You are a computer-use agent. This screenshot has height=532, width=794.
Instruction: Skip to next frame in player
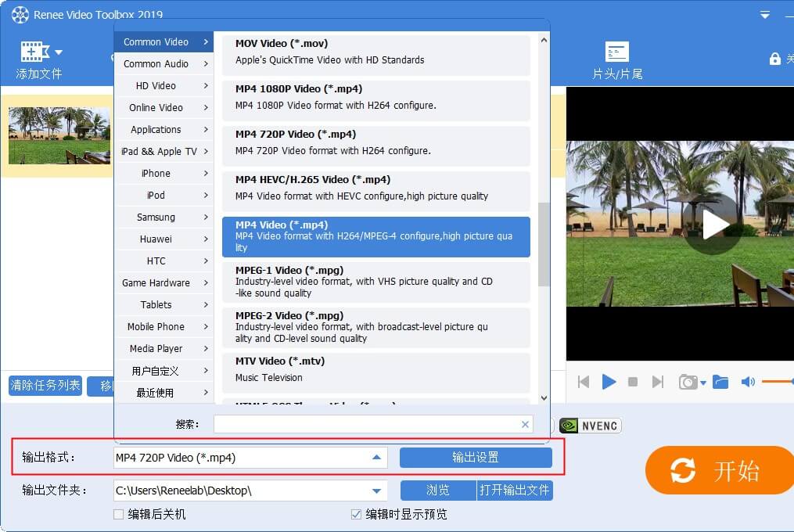pos(657,382)
